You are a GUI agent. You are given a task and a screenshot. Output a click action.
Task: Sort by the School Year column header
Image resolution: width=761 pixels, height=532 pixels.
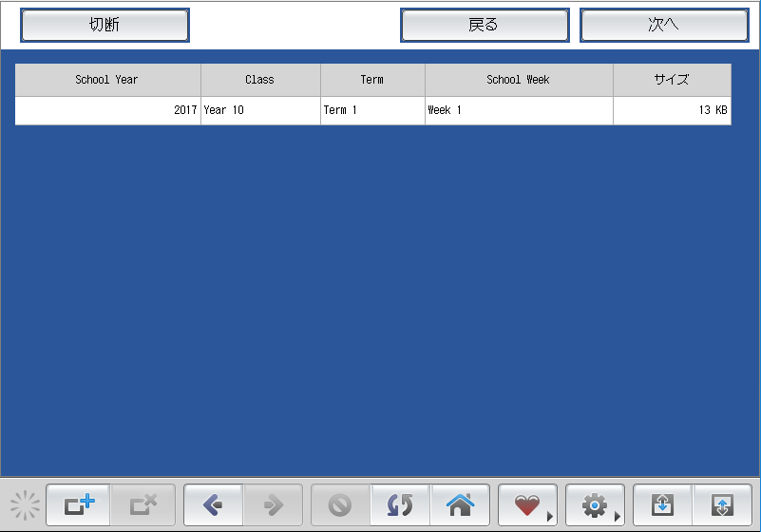coord(107,80)
